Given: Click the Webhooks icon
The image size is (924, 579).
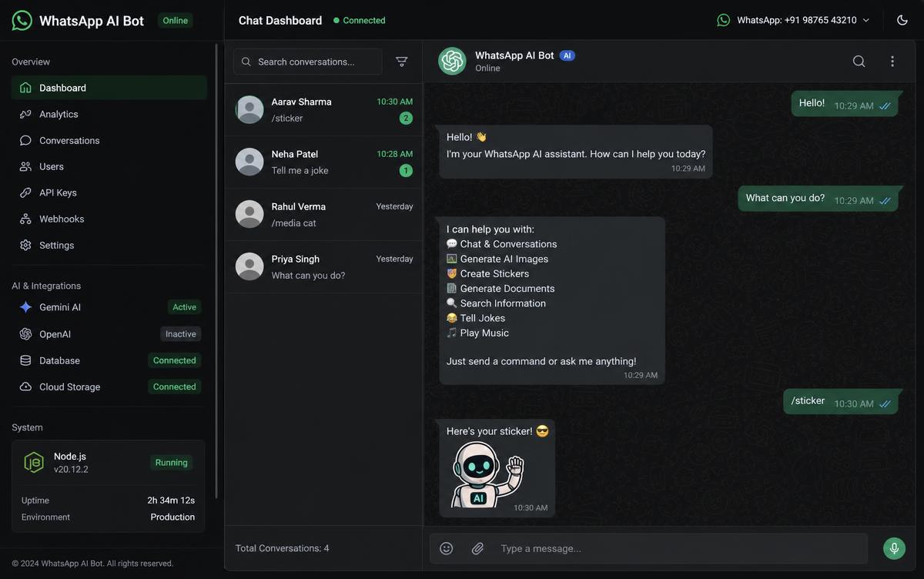Looking at the screenshot, I should (25, 219).
